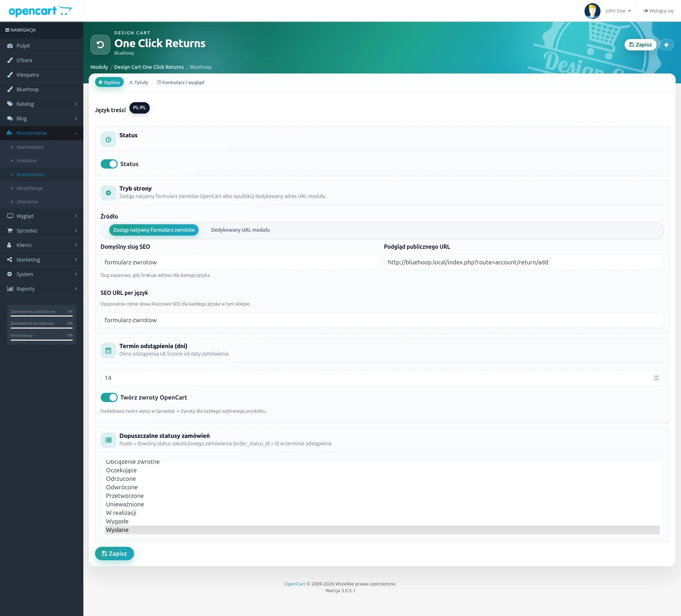
Task: Click the Sprzedaż cart icon
Action: point(10,231)
